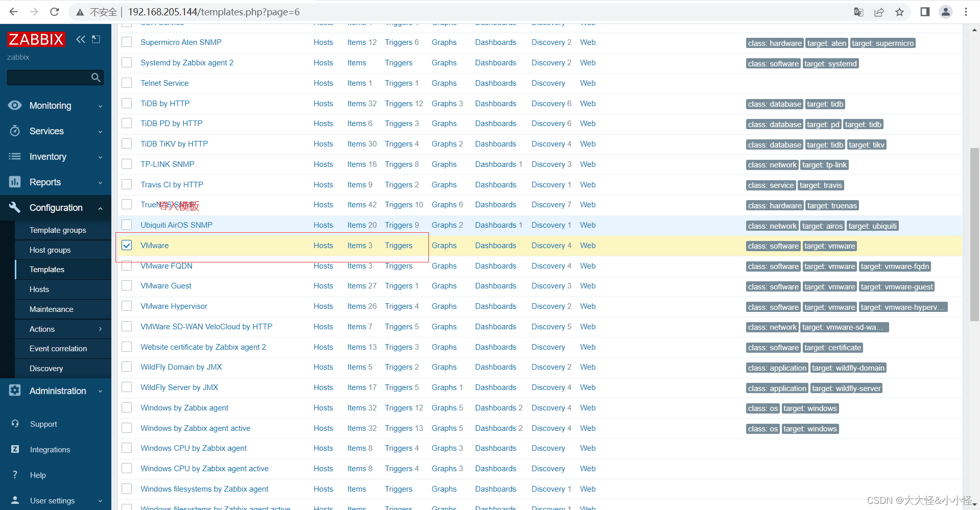Reload the browser page
Image resolution: width=980 pixels, height=510 pixels.
pos(55,12)
